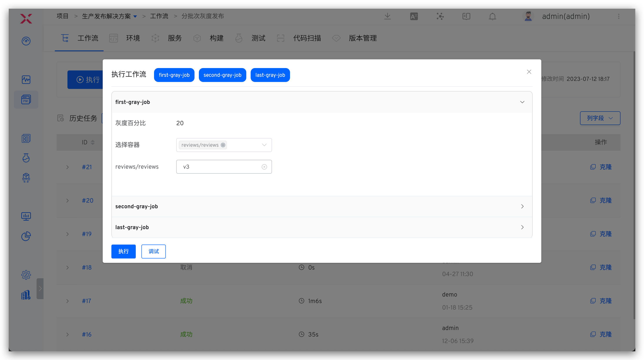Click the download icon in the top bar
This screenshot has width=644, height=360.
click(x=387, y=16)
